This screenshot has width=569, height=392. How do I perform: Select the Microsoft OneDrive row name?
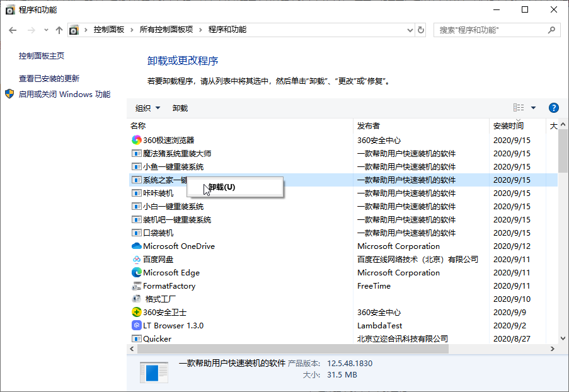[179, 246]
